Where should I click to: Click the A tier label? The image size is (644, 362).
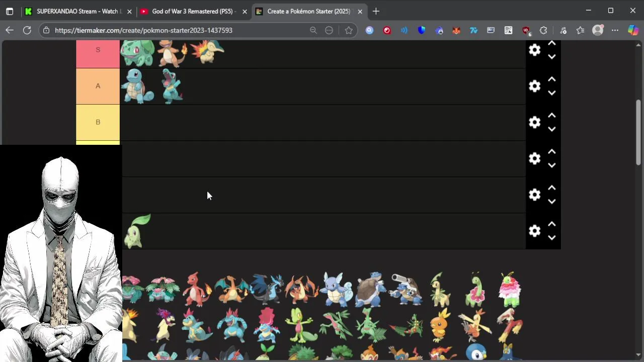pos(98,86)
